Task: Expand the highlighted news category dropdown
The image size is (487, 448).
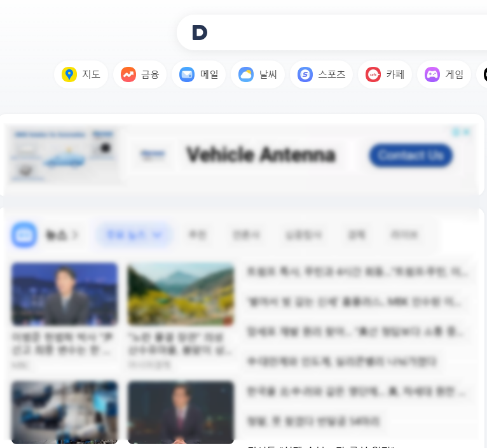Action: pos(134,235)
